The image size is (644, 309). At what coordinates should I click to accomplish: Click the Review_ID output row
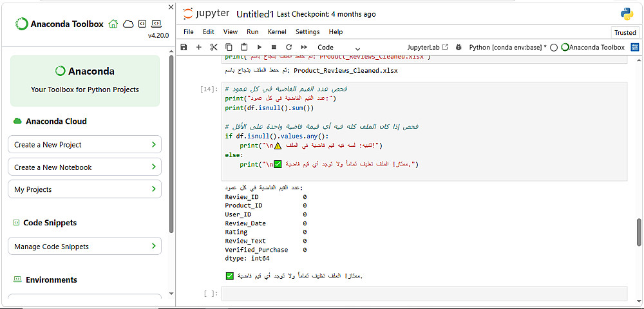266,197
